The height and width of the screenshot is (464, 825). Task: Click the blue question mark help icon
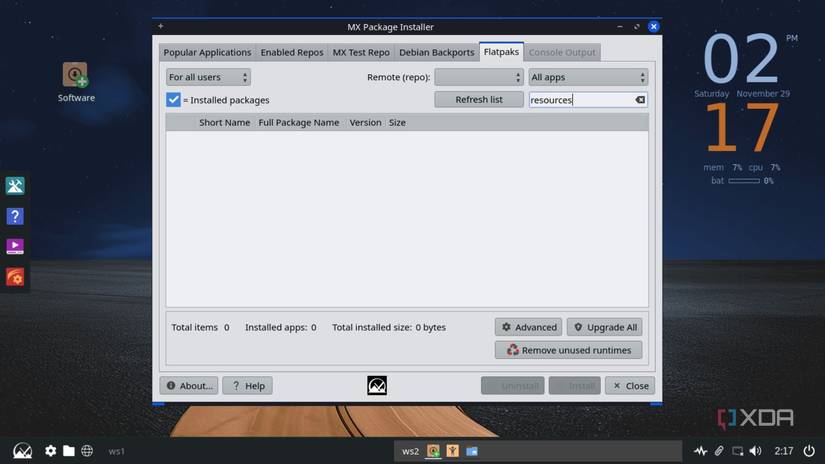(15, 216)
